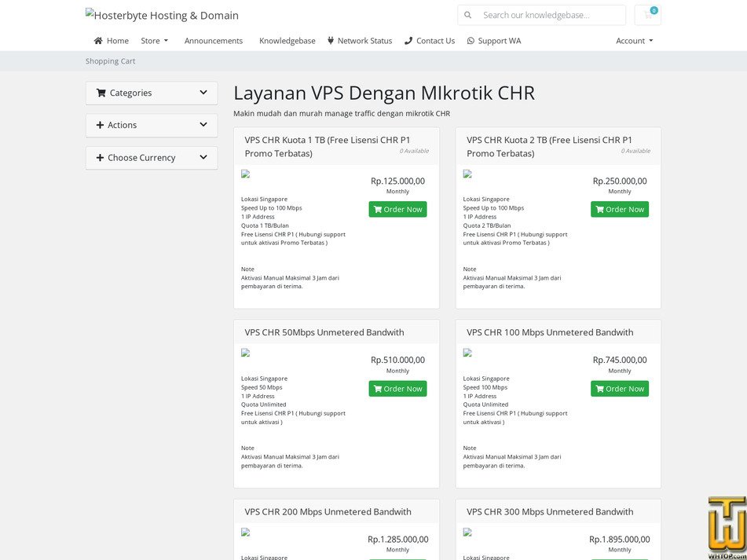Select Knowledgebase in the navigation menu
This screenshot has height=560, width=747.
tap(287, 40)
